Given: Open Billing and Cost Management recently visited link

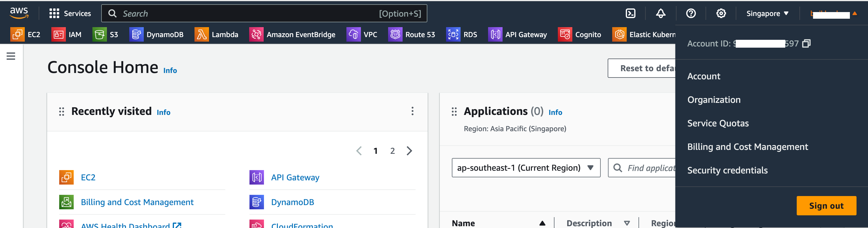Looking at the screenshot, I should click(x=137, y=202).
